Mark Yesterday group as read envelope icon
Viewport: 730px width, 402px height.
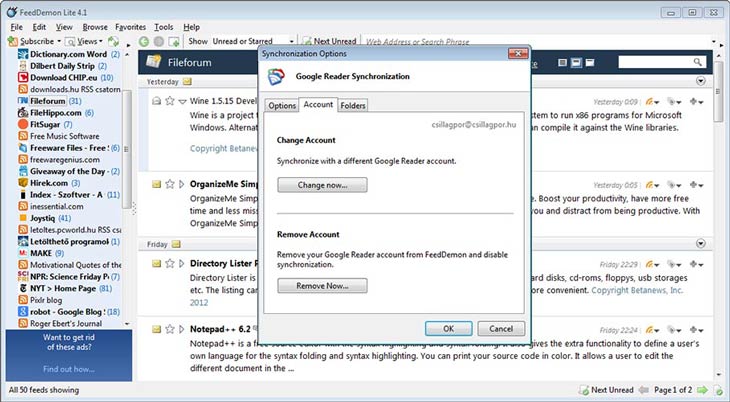pyautogui.click(x=187, y=81)
